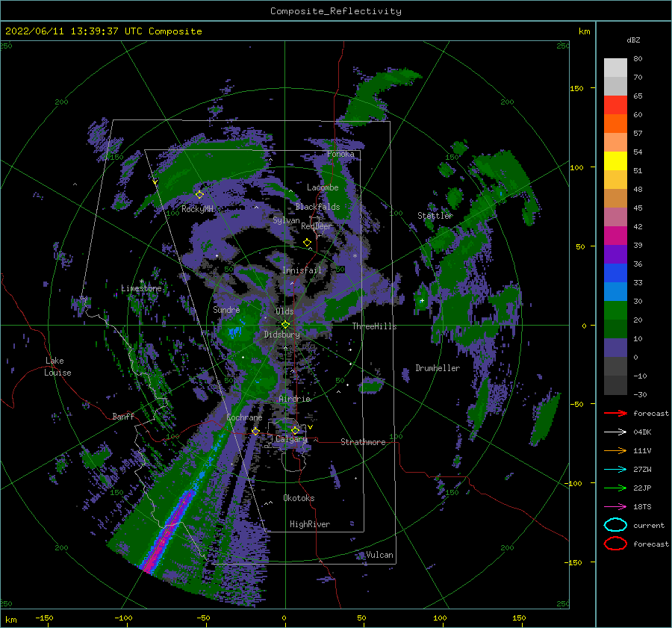Viewport: 672px width, 628px height.
Task: Click the Vulcan city label
Action: pos(379,555)
